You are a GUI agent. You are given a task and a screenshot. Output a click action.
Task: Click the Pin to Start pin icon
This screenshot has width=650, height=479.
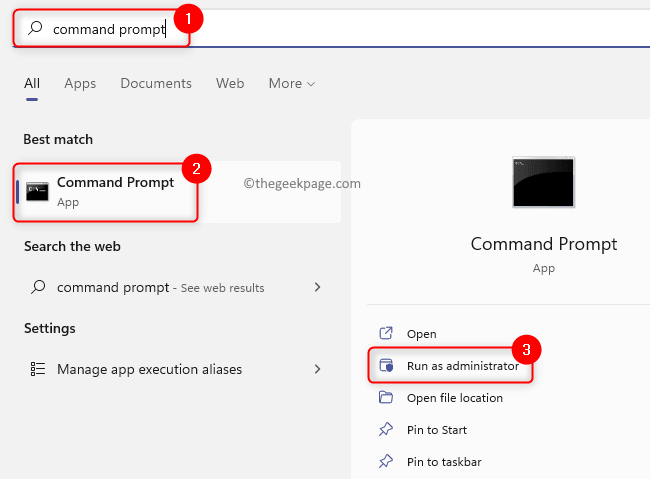click(x=386, y=430)
